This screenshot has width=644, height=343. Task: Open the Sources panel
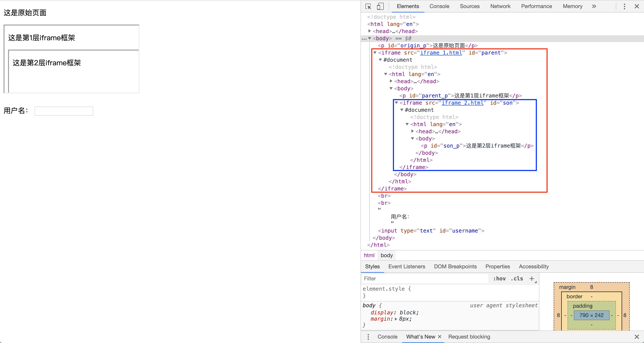coord(469,6)
